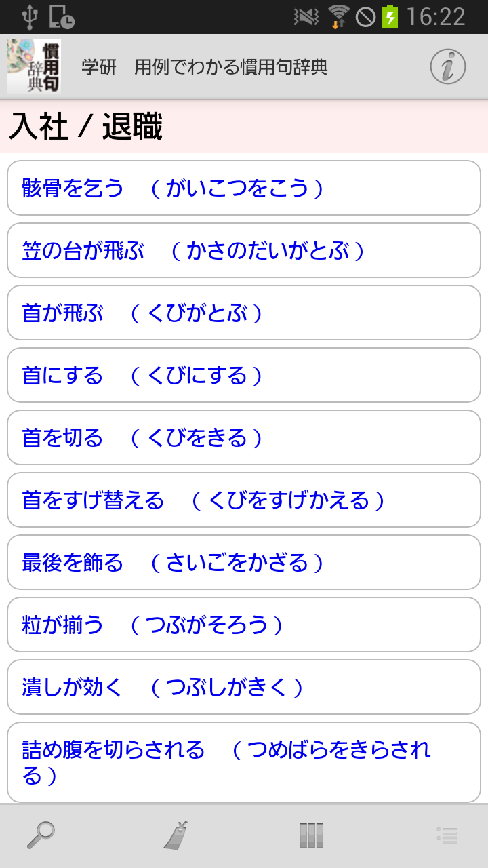Open the list view icon
This screenshot has width=488, height=868.
point(447,835)
